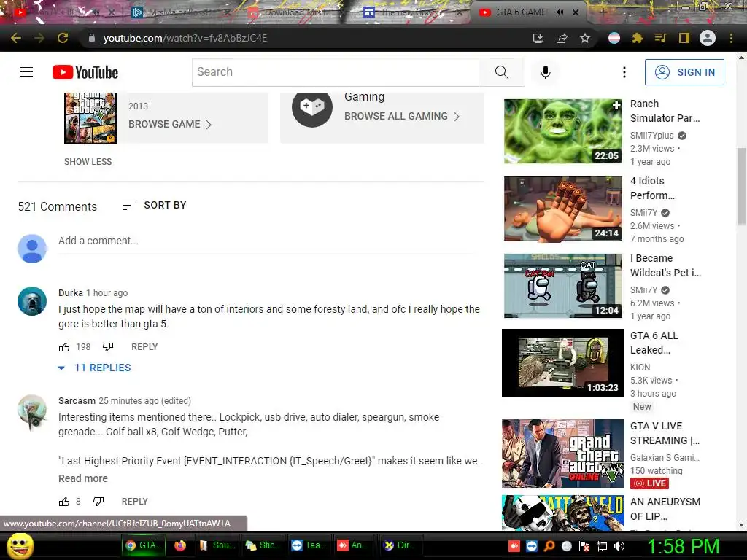The image size is (747, 560).
Task: Reply to Sarcasm's comment
Action: pos(135,502)
